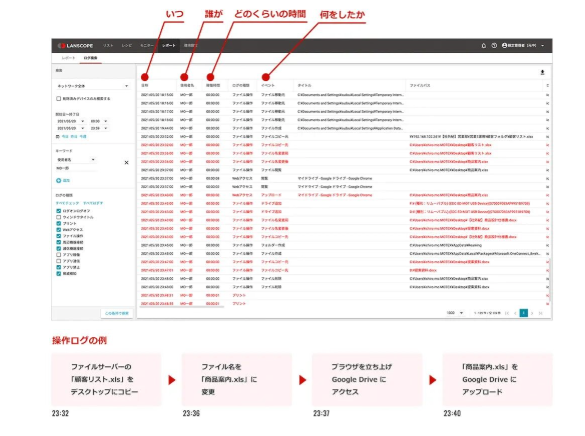Open the first top navigation item after the logo
The height and width of the screenshot is (436, 585).
108,46
